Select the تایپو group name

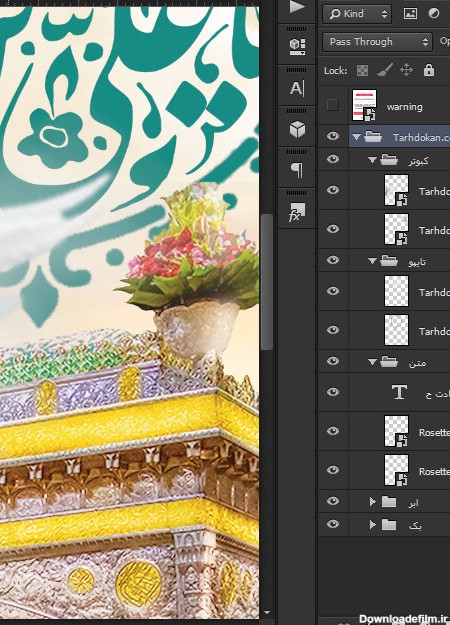pyautogui.click(x=417, y=261)
